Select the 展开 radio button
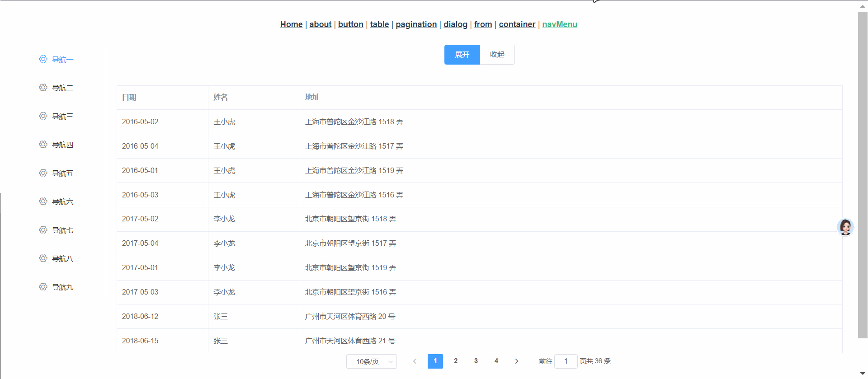 (462, 55)
